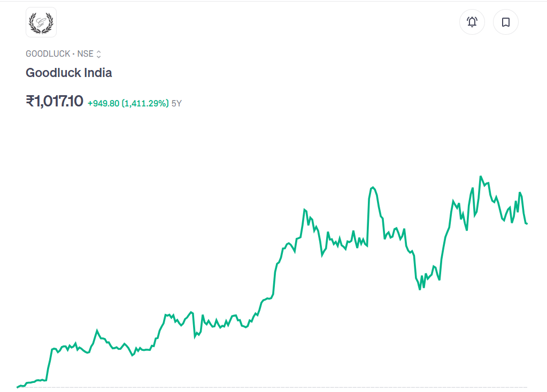Viewport: 547px width, 392px height.
Task: Click the chart line's far-left starting point
Action: (x=18, y=387)
